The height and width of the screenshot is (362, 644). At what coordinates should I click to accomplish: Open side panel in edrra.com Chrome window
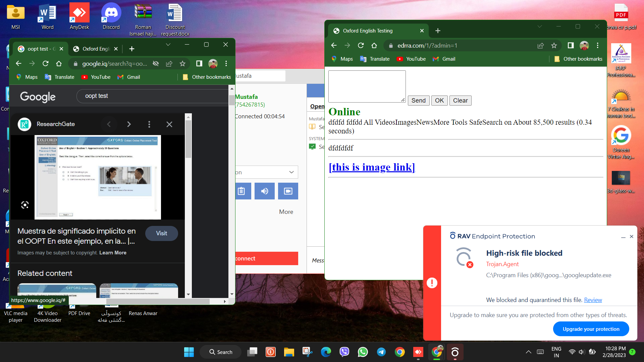coord(571,46)
